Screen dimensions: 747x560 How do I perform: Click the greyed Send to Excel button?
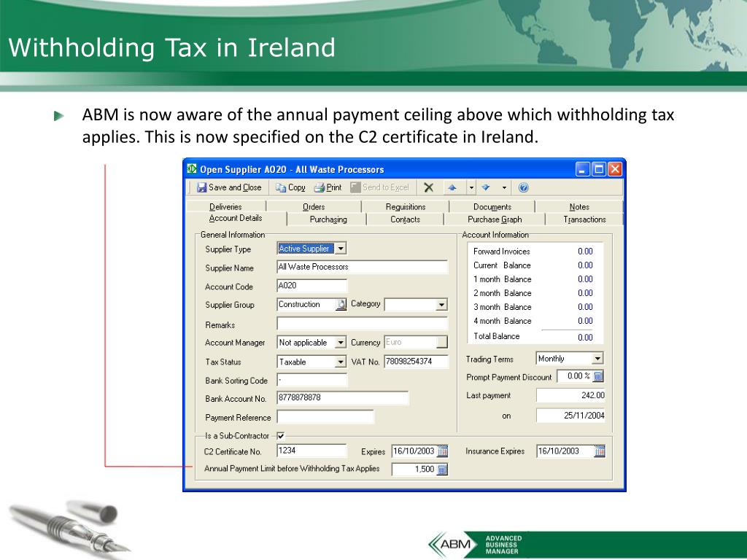click(x=379, y=187)
